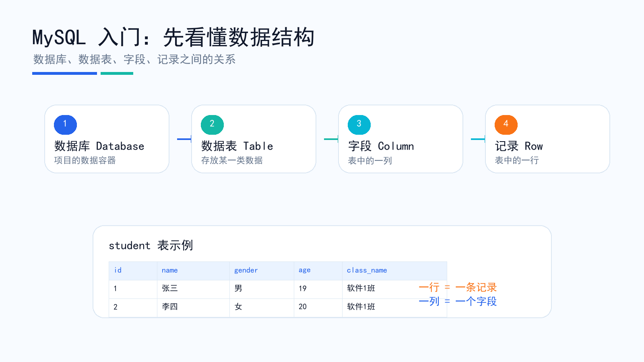
Task: Click the 'gender' column header
Action: coord(262,271)
